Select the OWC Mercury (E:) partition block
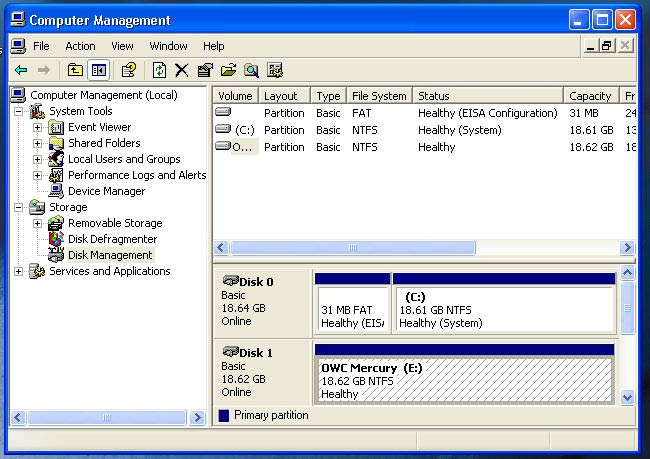 coord(464,380)
